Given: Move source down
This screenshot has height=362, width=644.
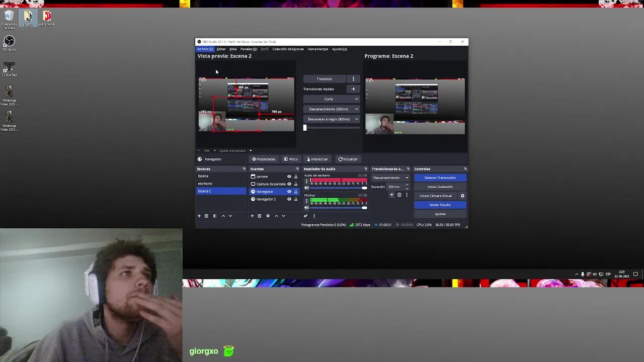Looking at the screenshot, I should (x=283, y=216).
